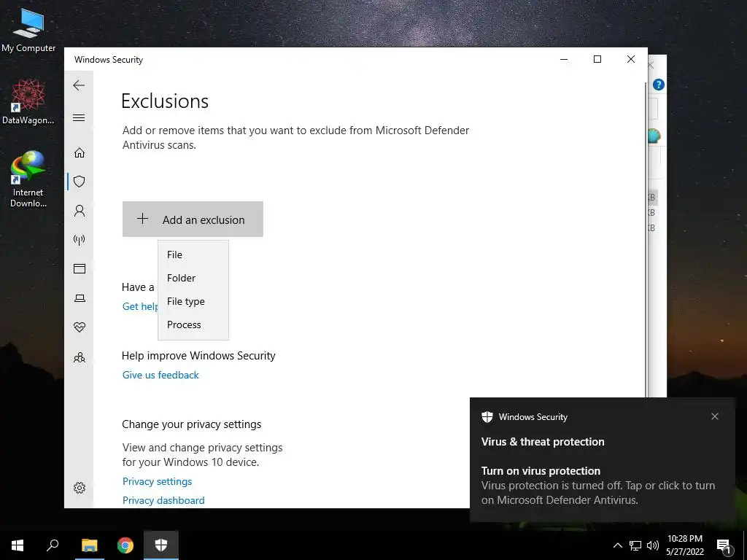This screenshot has width=747, height=560.
Task: Open the Home section icon
Action: point(79,152)
